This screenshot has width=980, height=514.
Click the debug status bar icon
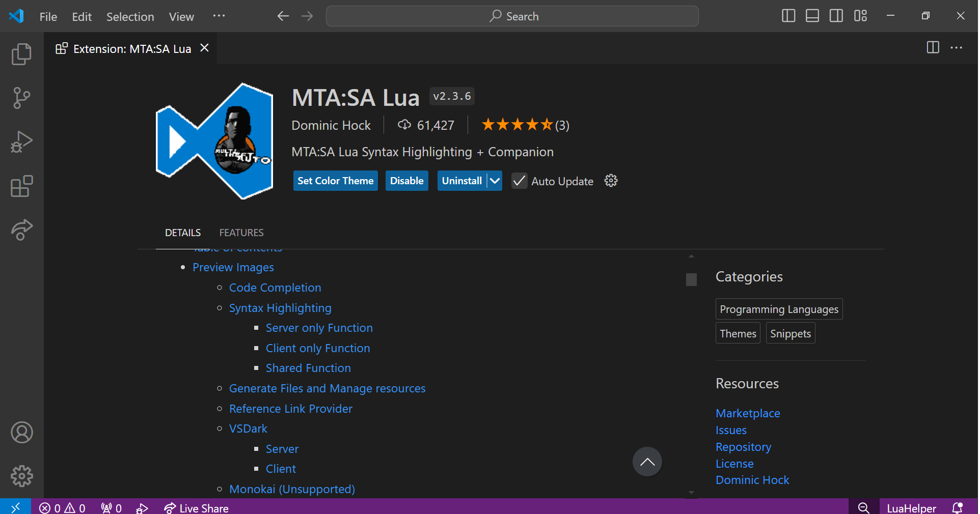142,508
